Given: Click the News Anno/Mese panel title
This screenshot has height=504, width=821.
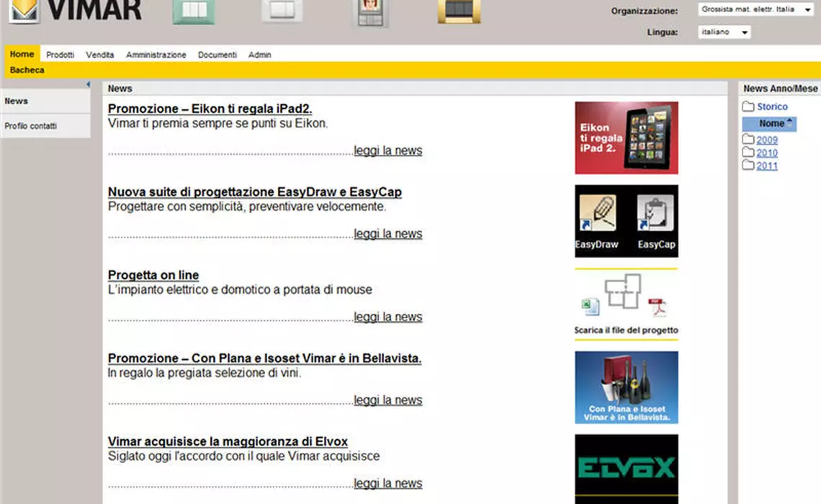Looking at the screenshot, I should (x=780, y=89).
